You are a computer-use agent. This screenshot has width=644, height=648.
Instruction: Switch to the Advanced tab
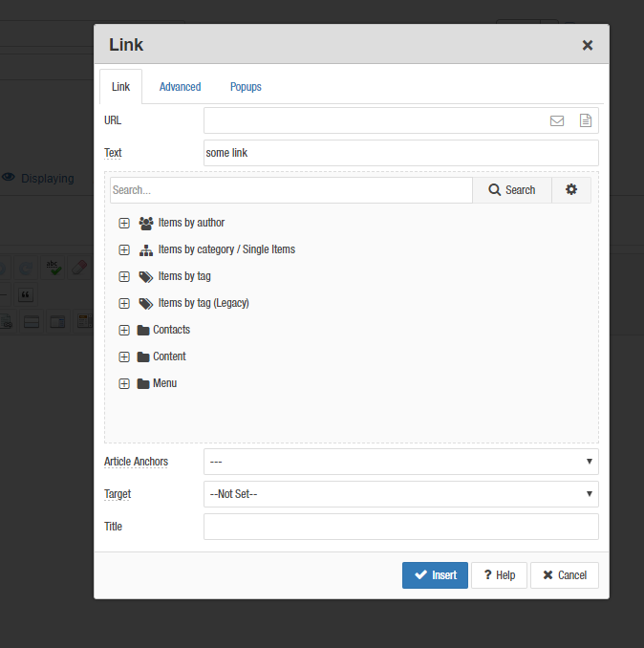(x=180, y=87)
